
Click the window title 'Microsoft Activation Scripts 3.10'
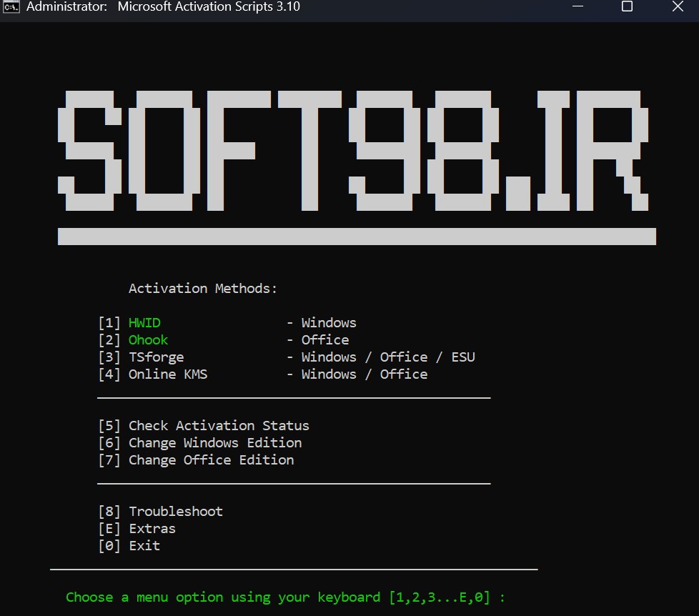pos(209,6)
